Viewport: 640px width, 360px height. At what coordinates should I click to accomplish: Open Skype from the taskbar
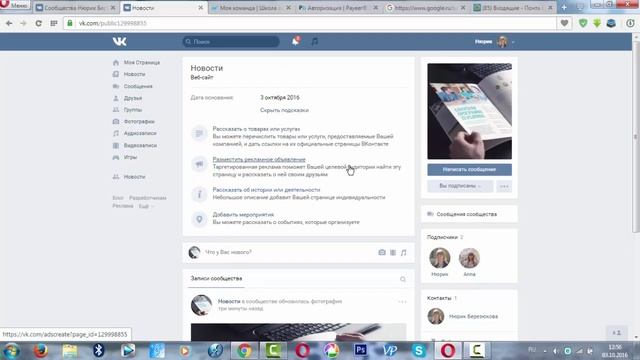419,351
